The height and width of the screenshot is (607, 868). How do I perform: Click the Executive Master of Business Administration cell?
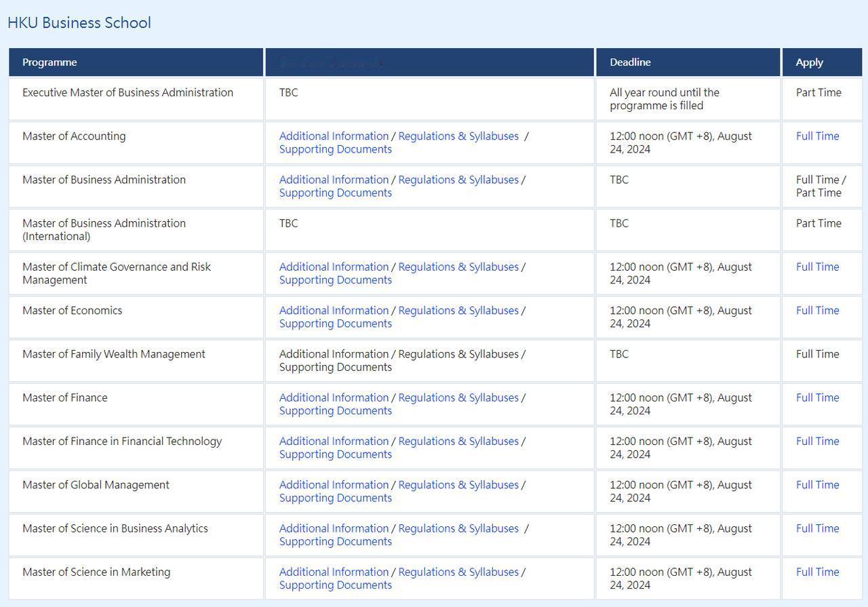pos(136,99)
